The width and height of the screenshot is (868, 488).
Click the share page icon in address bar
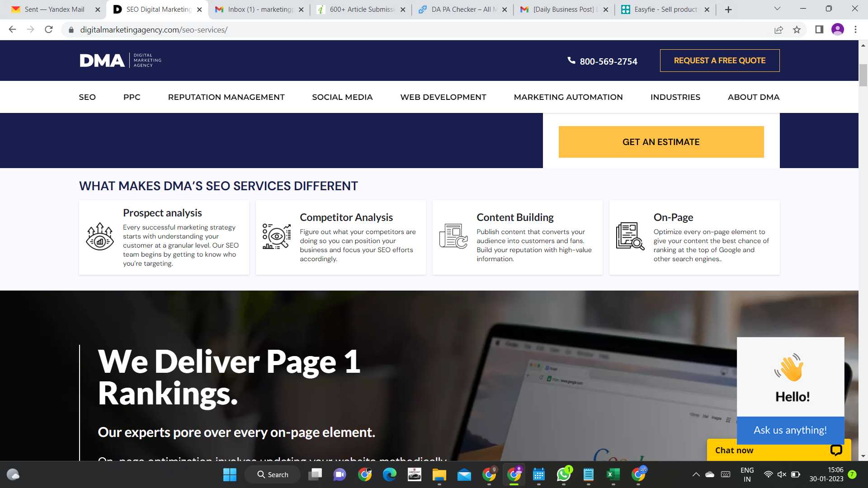tap(778, 30)
